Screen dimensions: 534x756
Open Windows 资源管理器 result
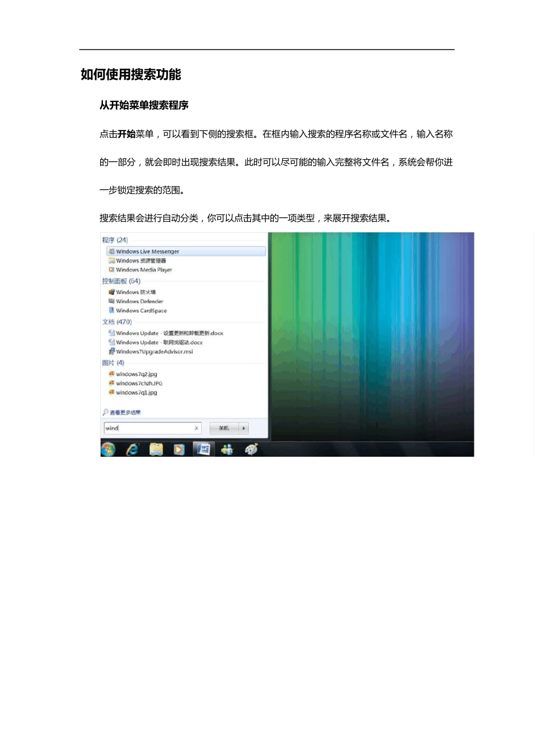coord(138,261)
